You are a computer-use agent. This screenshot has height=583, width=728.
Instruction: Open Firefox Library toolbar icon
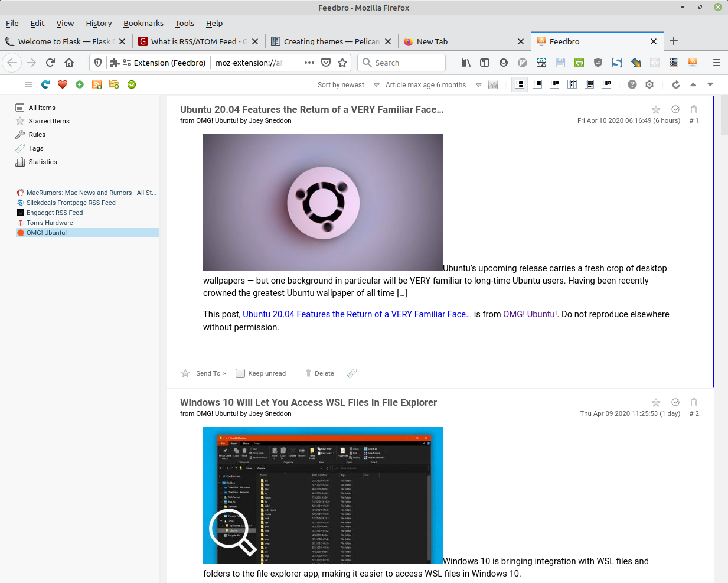(466, 63)
